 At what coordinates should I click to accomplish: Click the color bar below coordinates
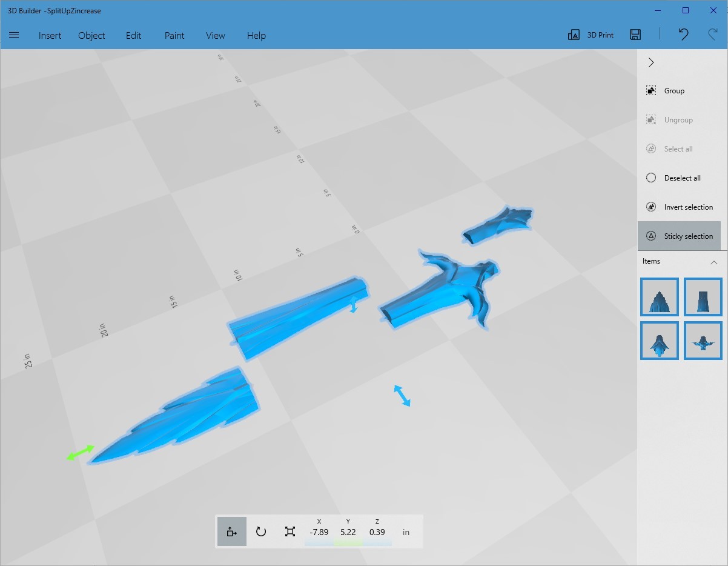348,544
